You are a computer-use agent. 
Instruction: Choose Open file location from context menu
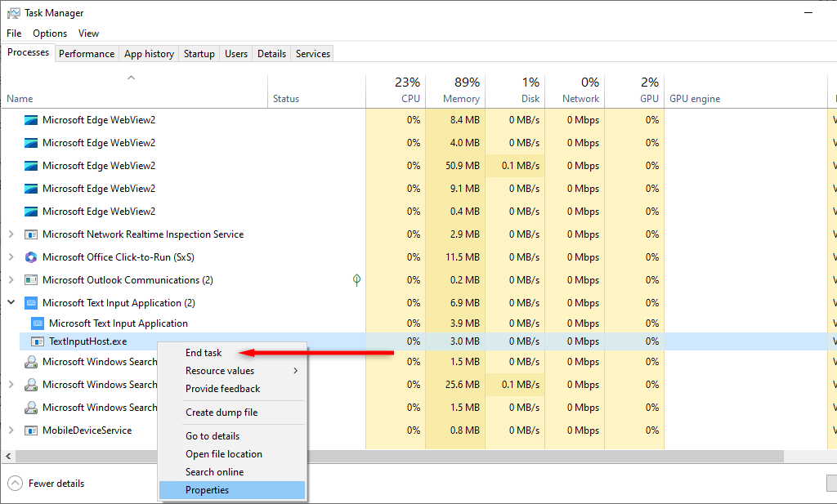click(224, 454)
